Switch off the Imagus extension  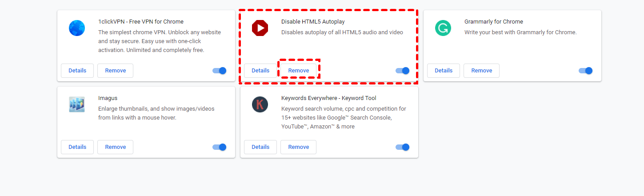coord(220,147)
